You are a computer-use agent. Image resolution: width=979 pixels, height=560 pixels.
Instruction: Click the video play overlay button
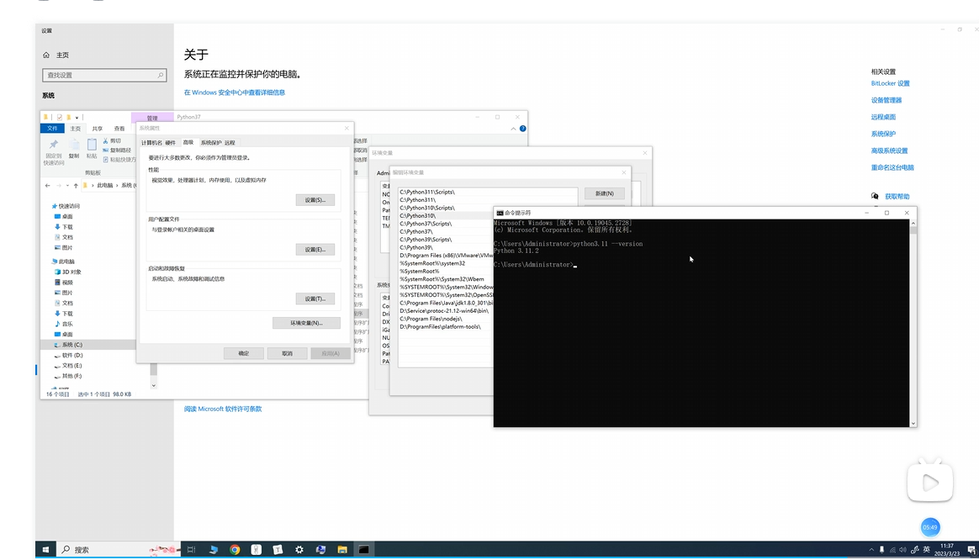[x=929, y=482]
